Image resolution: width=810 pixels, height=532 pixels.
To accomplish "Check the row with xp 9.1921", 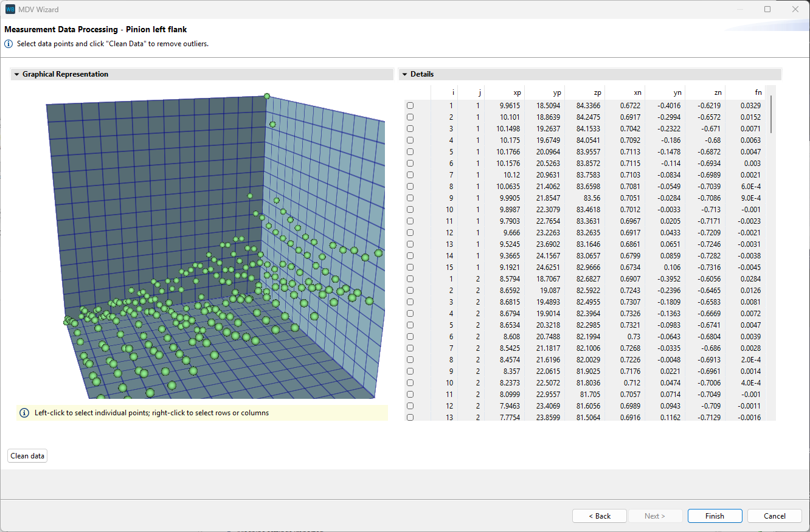I will (x=410, y=268).
